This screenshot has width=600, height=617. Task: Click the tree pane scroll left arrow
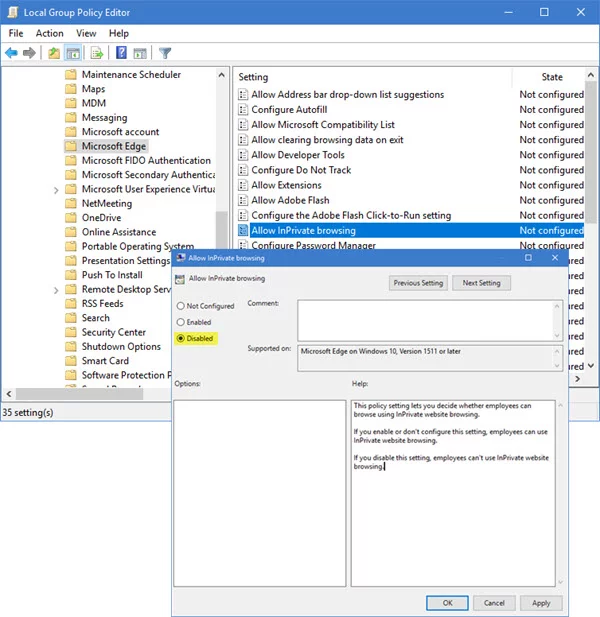click(9, 394)
